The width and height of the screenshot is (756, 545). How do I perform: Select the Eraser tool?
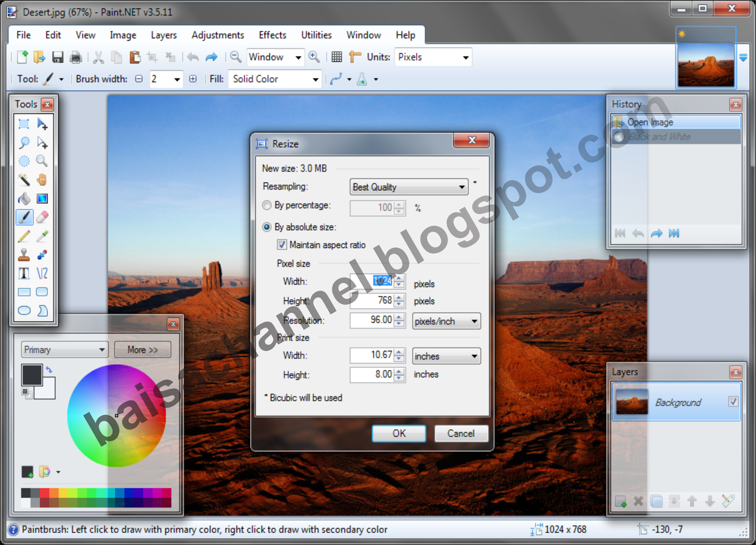(x=42, y=217)
